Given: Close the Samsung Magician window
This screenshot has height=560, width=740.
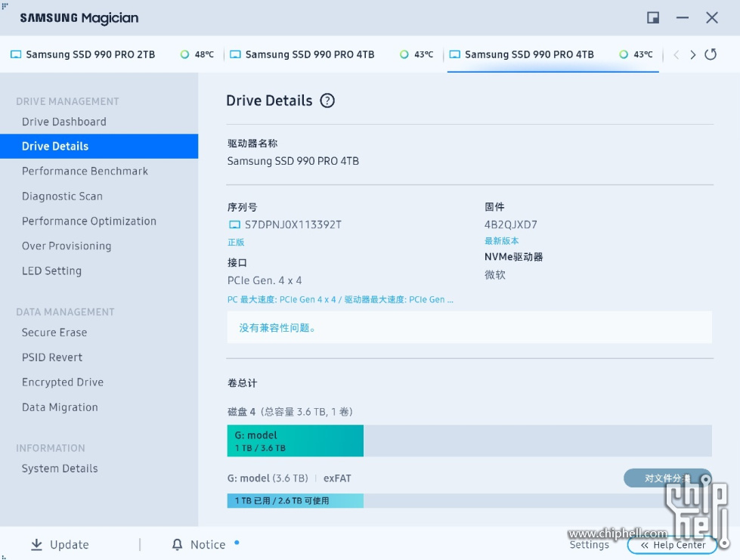Looking at the screenshot, I should point(712,18).
